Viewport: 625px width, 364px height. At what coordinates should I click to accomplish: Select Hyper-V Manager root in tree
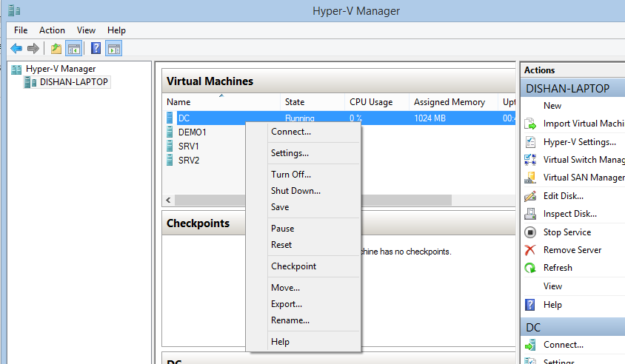61,69
